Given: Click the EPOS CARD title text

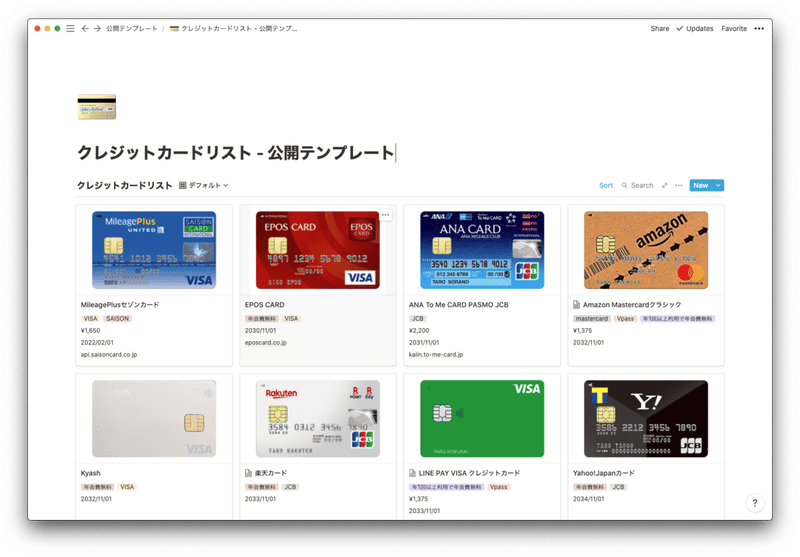Looking at the screenshot, I should tap(264, 305).
